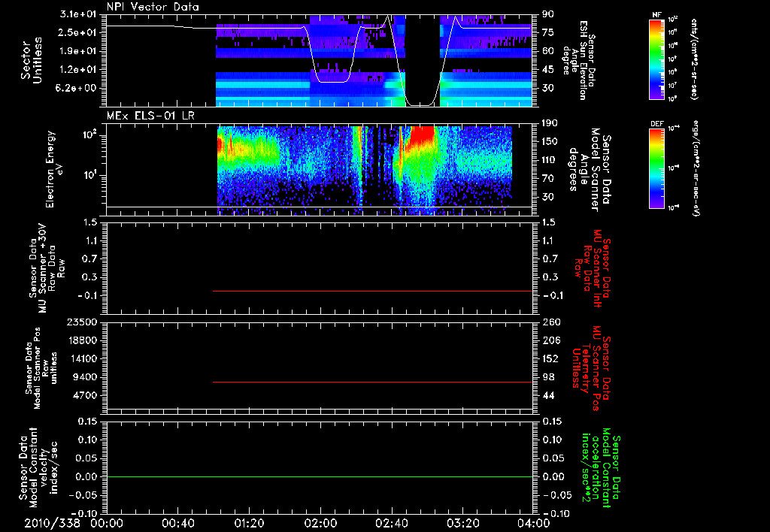Click the "206" telemetry tick value
Screen dimensions: 770x532
pos(550,340)
